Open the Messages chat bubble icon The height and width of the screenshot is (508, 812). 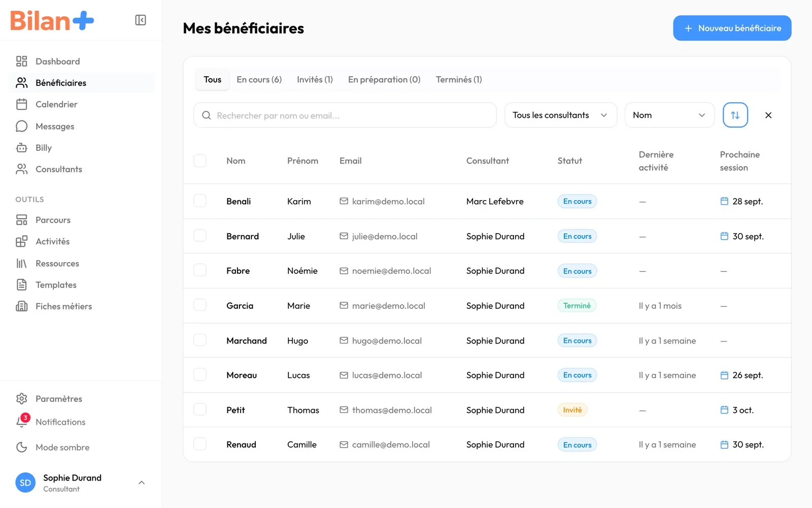[x=21, y=126]
